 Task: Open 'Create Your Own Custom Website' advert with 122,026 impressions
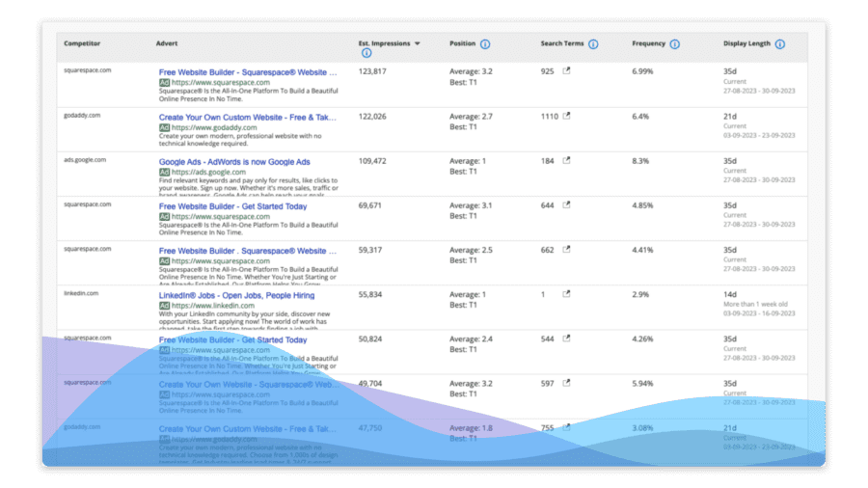coord(248,118)
